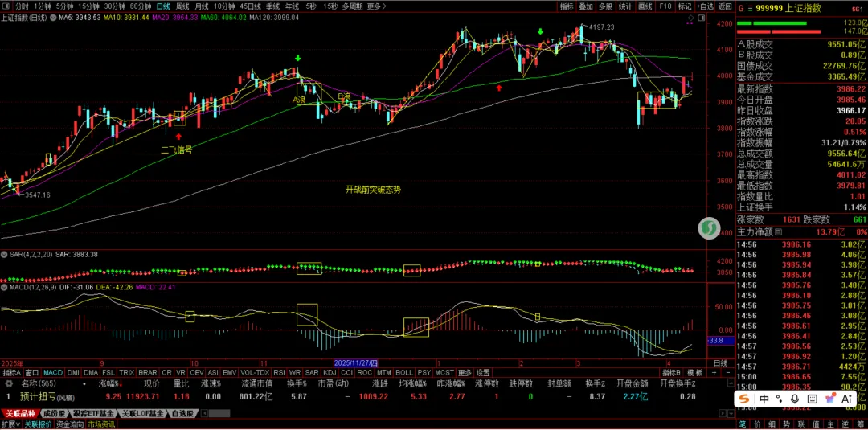Viewport: 868px width, 430px height.
Task: Click the three-bar icon before 999999
Action: (750, 8)
